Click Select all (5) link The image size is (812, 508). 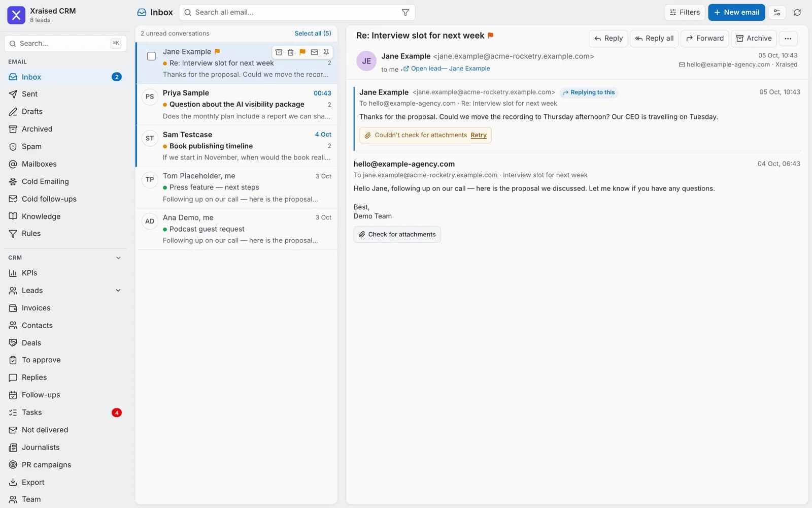click(313, 34)
